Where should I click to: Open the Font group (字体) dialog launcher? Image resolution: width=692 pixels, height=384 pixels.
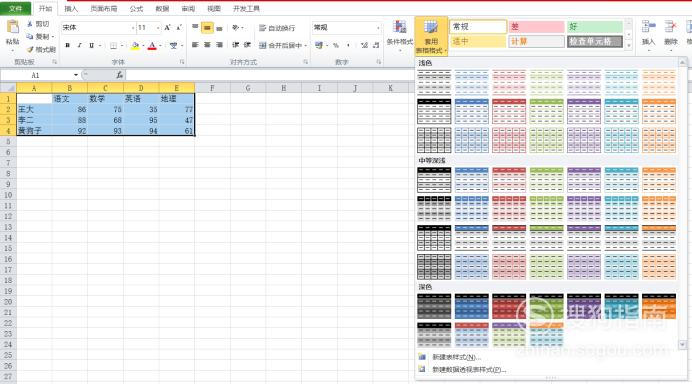[x=182, y=62]
